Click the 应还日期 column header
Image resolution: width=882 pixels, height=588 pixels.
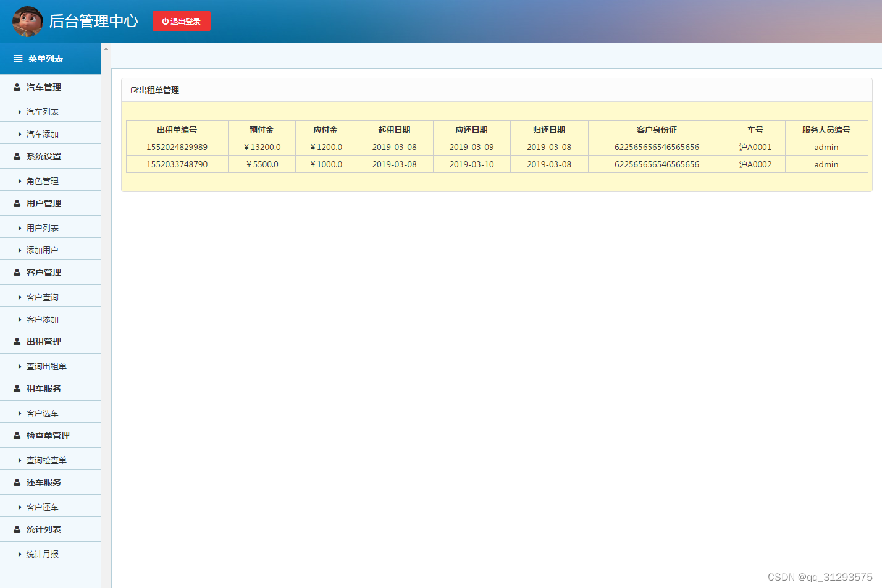472,130
